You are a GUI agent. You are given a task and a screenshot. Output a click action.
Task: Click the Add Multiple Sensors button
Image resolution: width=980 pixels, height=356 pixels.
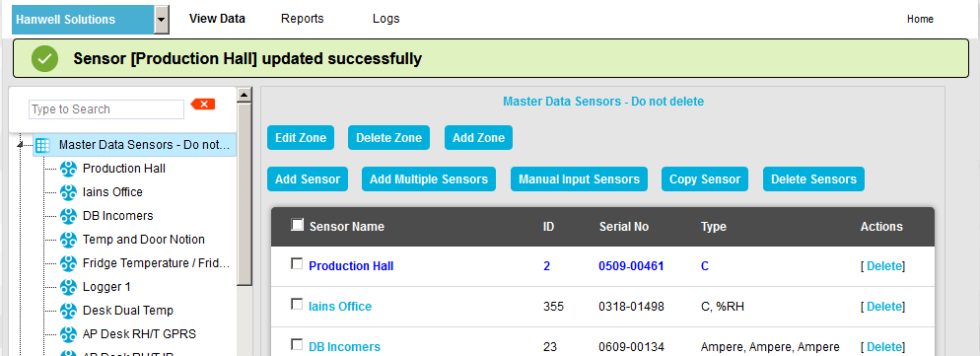pos(429,178)
